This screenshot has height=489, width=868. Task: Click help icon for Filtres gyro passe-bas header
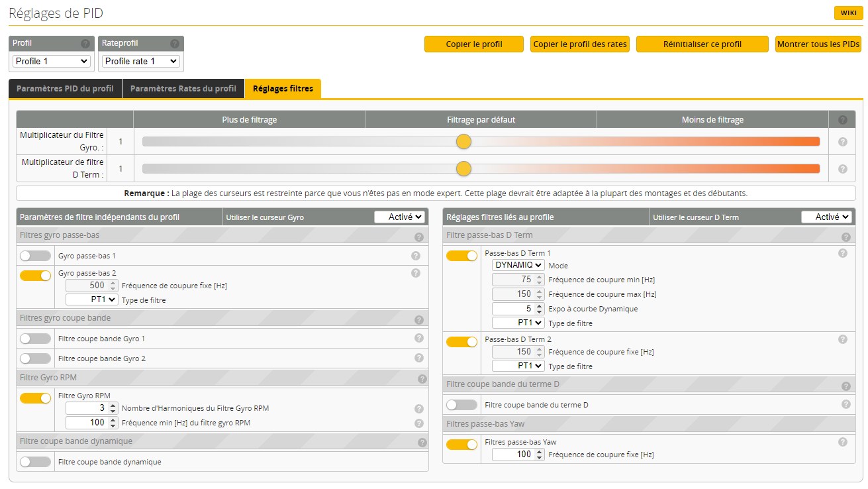pyautogui.click(x=418, y=237)
